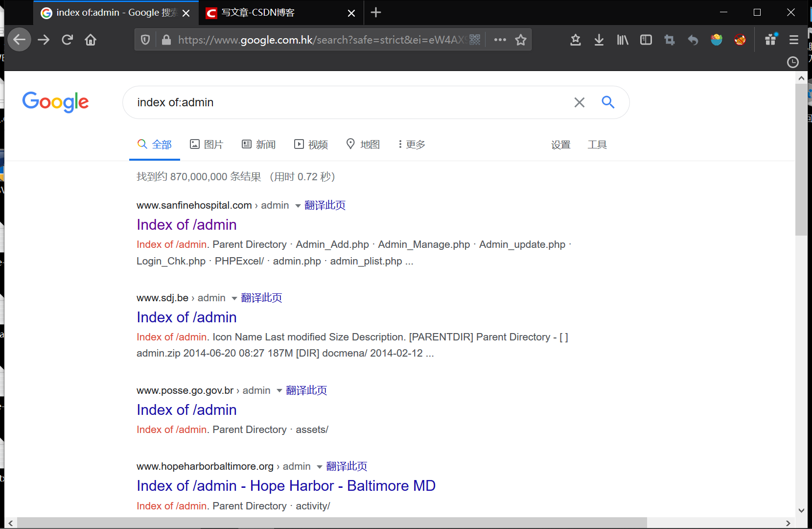Take a screenshot using the crop-style toolbar icon
Image resolution: width=812 pixels, height=529 pixels.
pos(669,40)
